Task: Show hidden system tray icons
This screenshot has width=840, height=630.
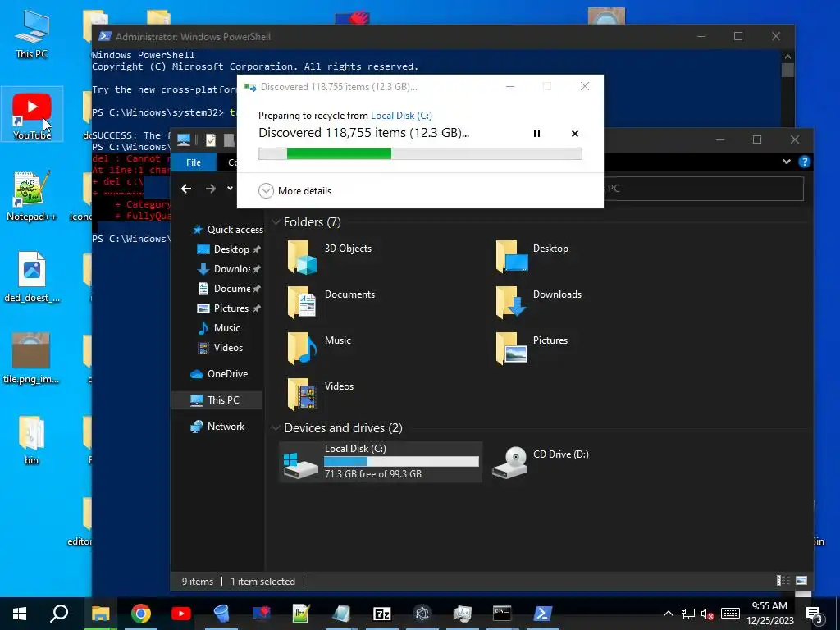Action: [669, 614]
